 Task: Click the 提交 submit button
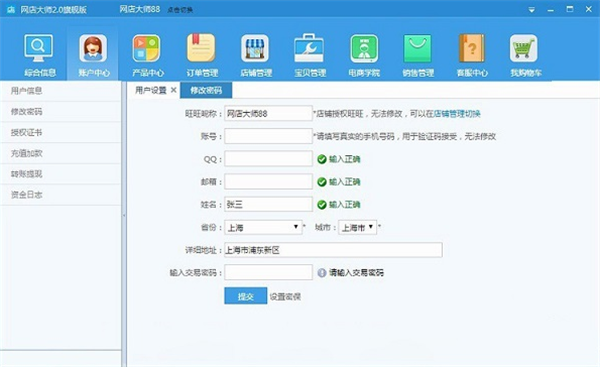pos(246,296)
